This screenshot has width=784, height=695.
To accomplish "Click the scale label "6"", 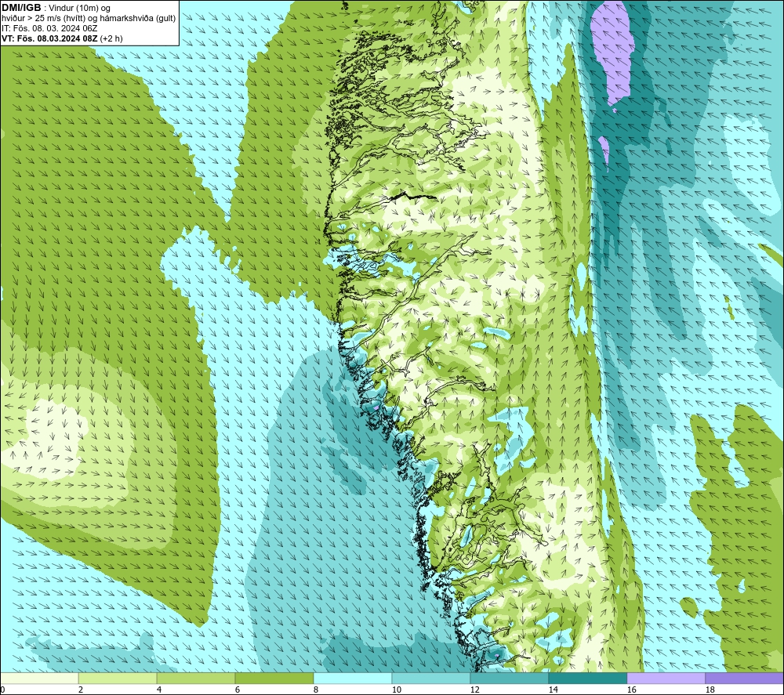I will (x=237, y=690).
